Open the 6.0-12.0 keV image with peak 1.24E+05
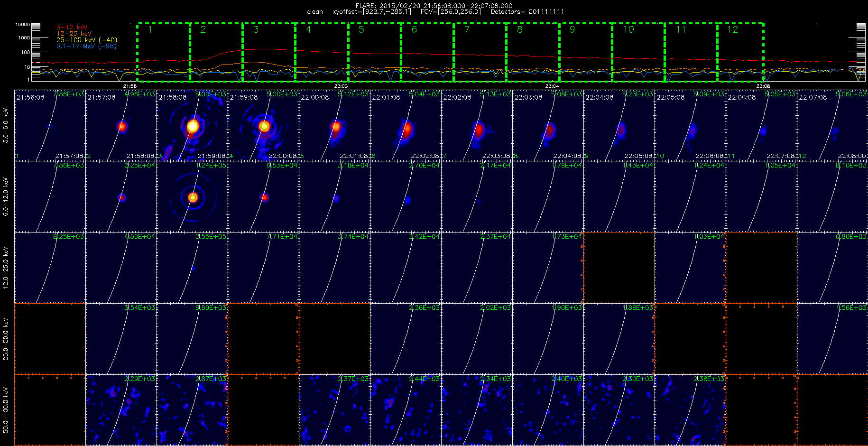Screen dimensions: 868x446 (x=192, y=196)
